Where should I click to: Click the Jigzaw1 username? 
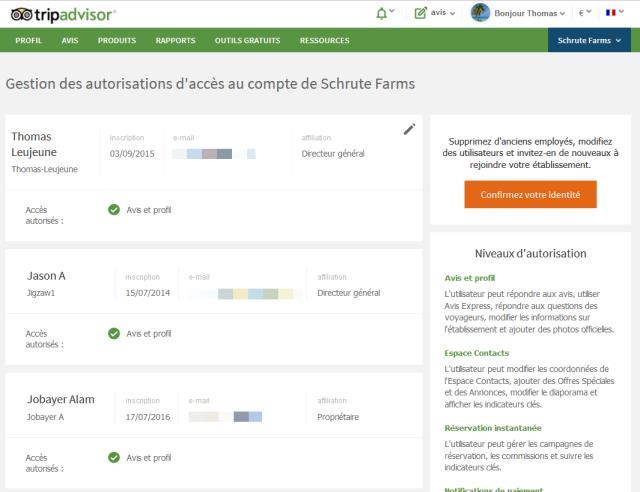[41, 293]
